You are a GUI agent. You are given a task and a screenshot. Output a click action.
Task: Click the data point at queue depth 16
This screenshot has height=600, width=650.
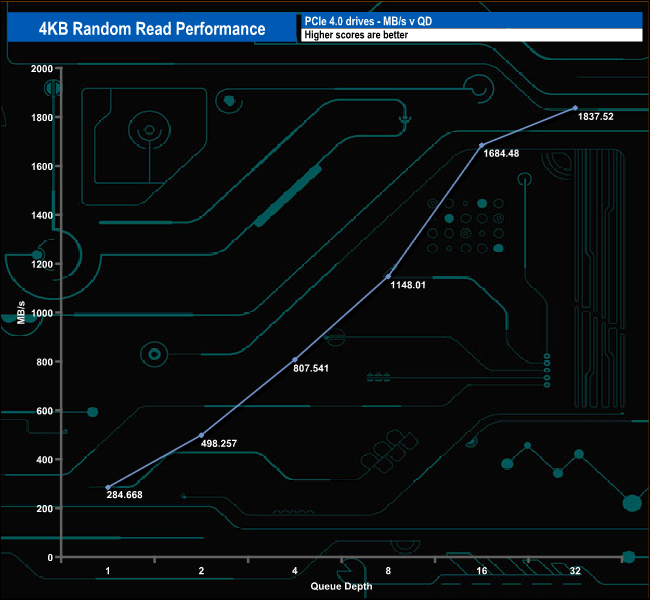pos(482,145)
